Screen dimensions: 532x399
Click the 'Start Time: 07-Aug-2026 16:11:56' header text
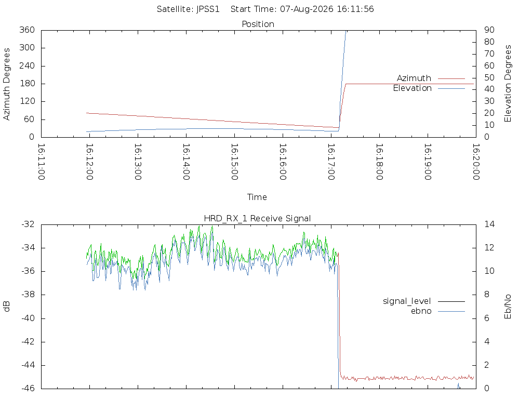click(x=302, y=9)
